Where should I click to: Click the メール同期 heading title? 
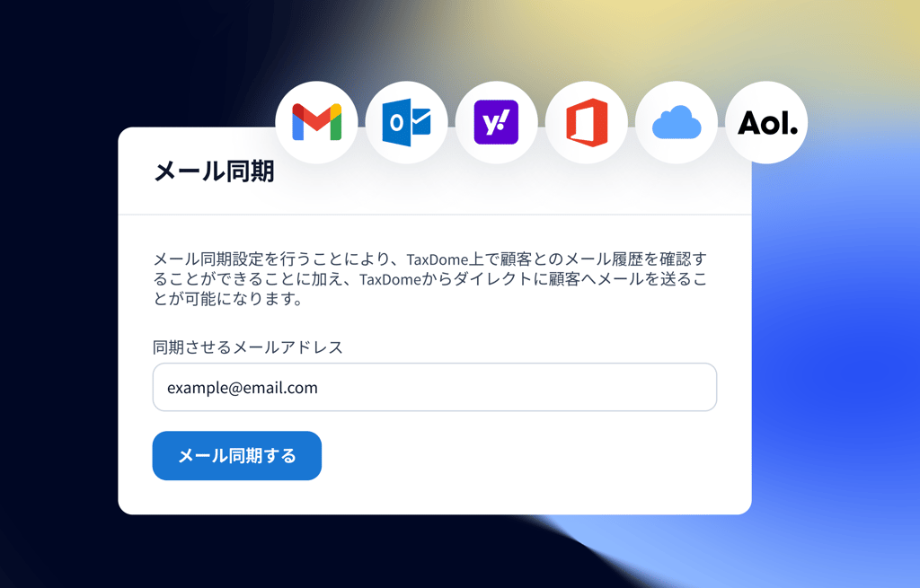(214, 171)
